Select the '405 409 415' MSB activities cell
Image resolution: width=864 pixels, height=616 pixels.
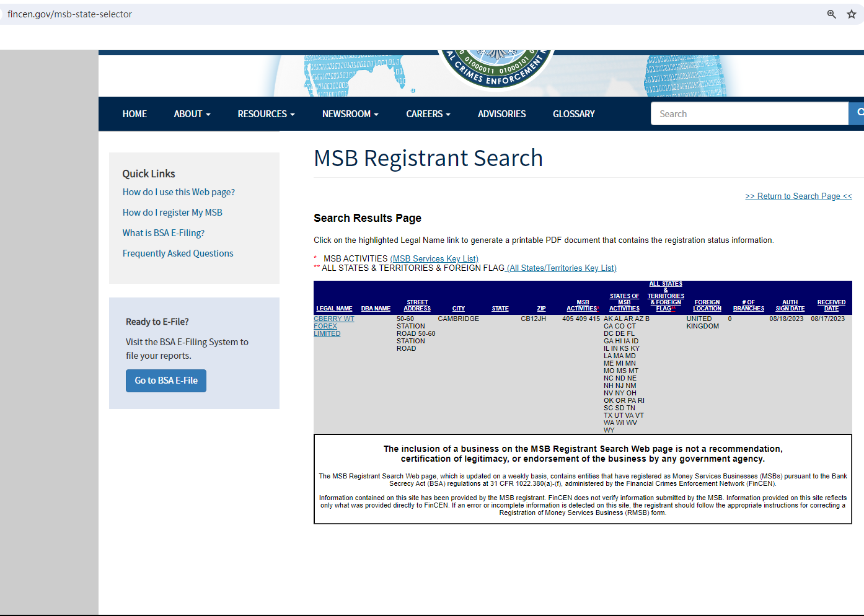coord(581,319)
